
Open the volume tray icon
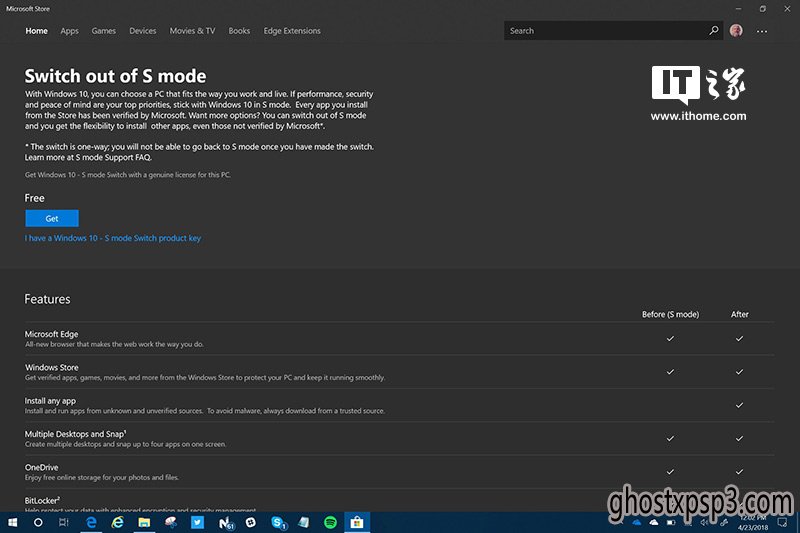coord(705,522)
